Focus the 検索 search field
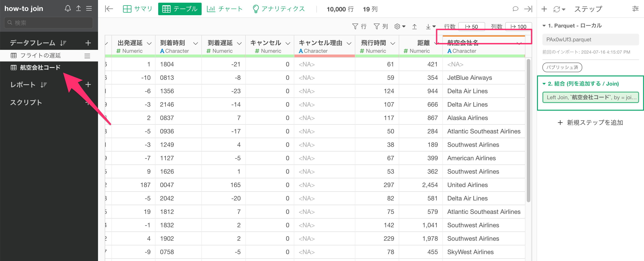Viewport: 644px width, 261px height. tap(49, 23)
